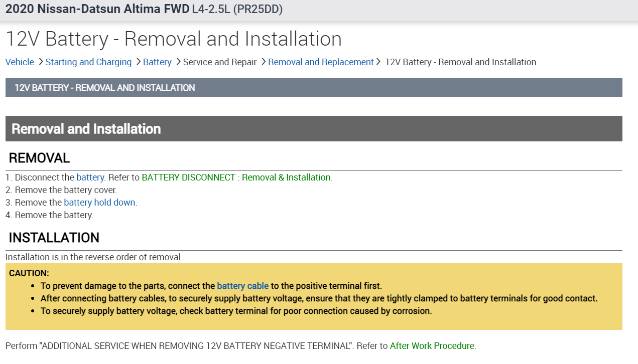
Task: Open the Starting and Charging breadcrumb
Action: click(x=88, y=62)
